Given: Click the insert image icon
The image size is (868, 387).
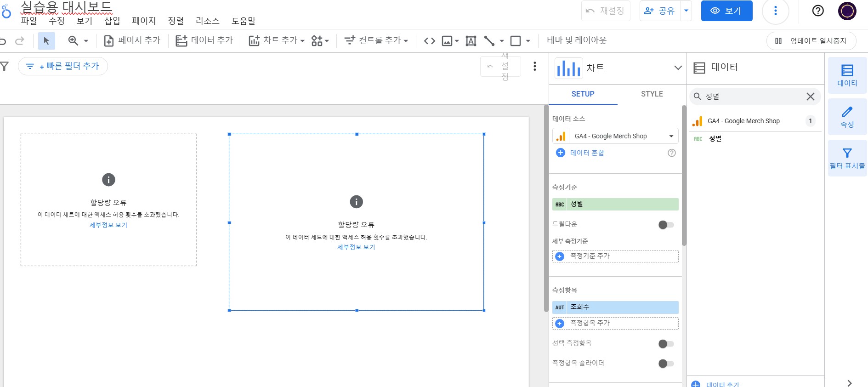Looking at the screenshot, I should [447, 41].
